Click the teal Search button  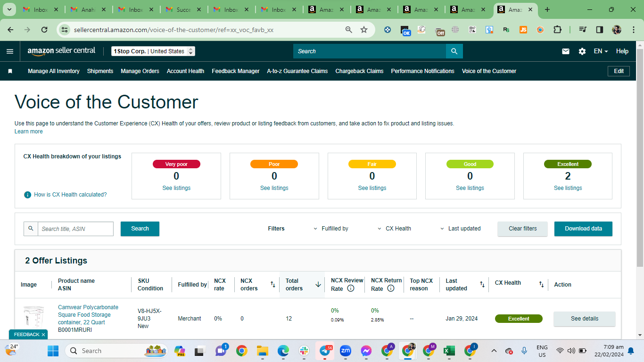tap(140, 229)
